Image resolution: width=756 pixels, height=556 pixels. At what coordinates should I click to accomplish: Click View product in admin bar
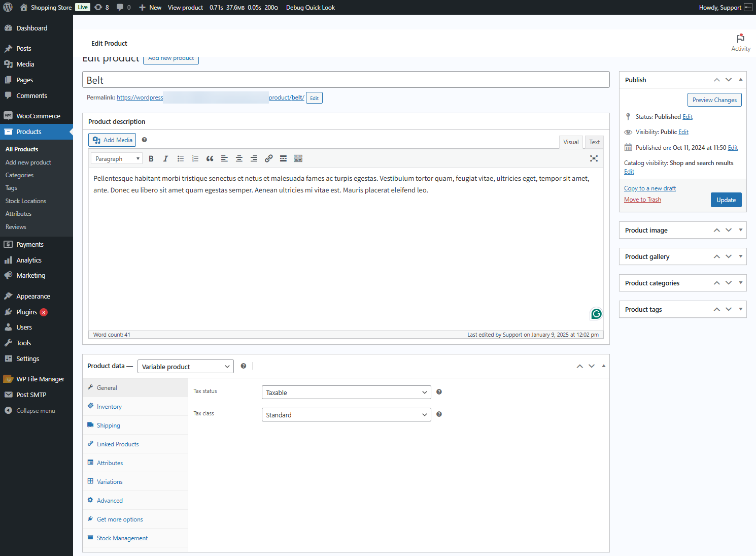(x=185, y=7)
